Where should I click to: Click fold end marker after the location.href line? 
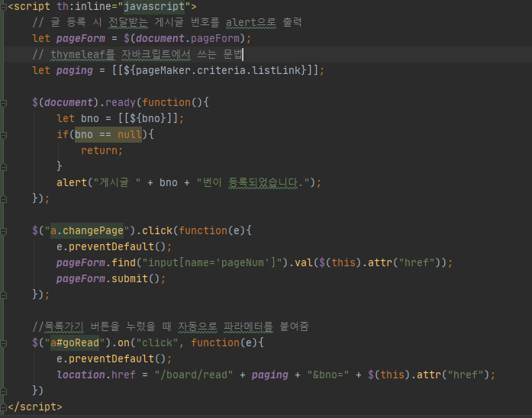click(x=3, y=391)
